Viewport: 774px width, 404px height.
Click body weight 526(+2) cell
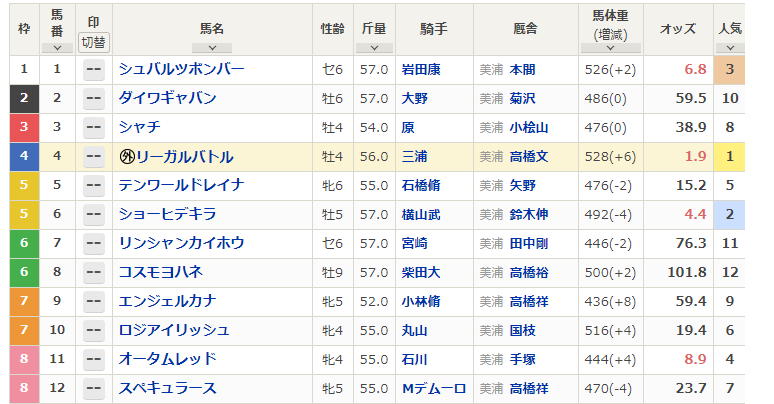click(610, 70)
